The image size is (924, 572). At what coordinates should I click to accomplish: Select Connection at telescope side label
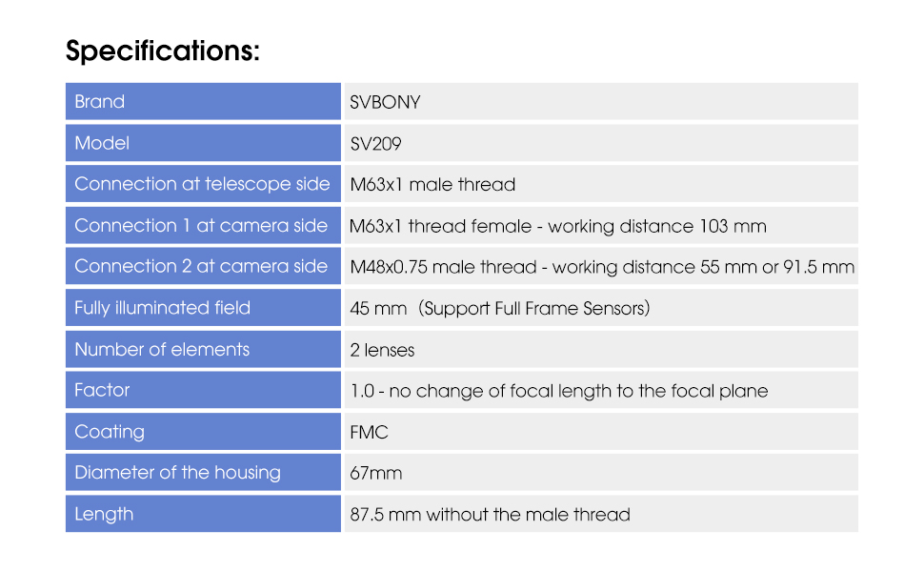pyautogui.click(x=202, y=184)
